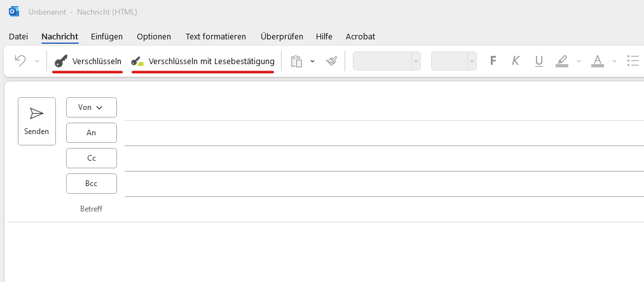
Task: Click the Bcc button
Action: [91, 184]
